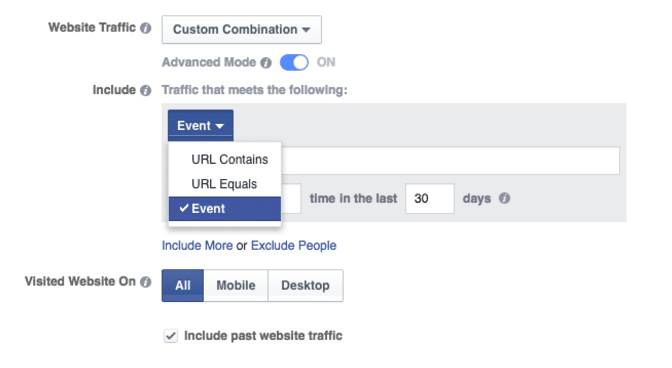Turn off the Advanced Mode switch

[294, 63]
